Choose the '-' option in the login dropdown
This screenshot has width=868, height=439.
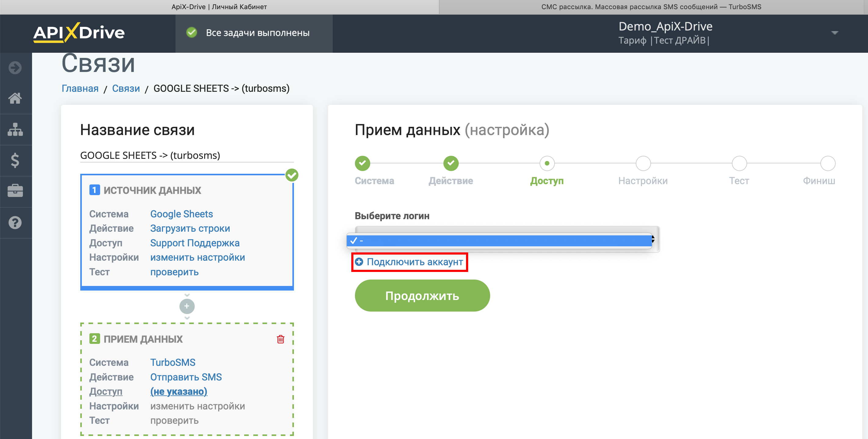pyautogui.click(x=499, y=241)
